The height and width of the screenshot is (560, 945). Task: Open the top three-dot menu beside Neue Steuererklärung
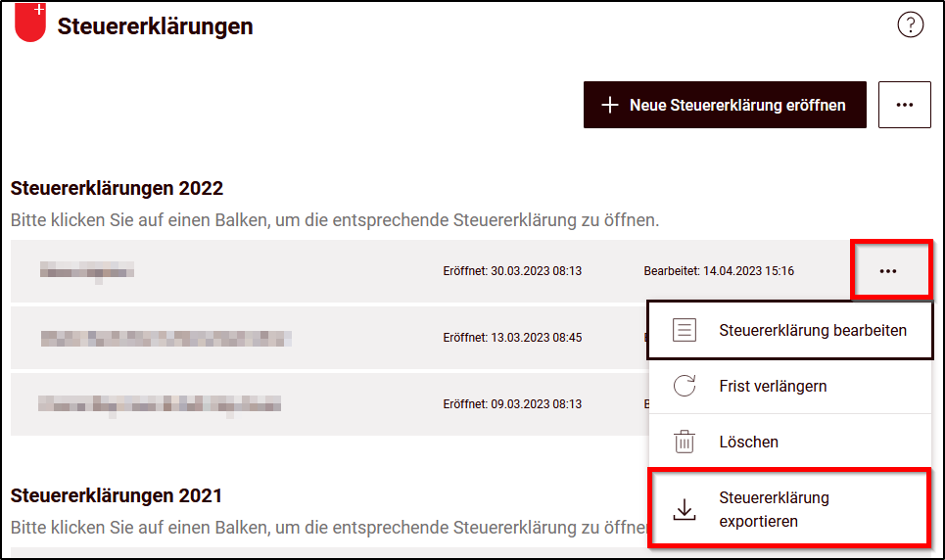pyautogui.click(x=904, y=105)
